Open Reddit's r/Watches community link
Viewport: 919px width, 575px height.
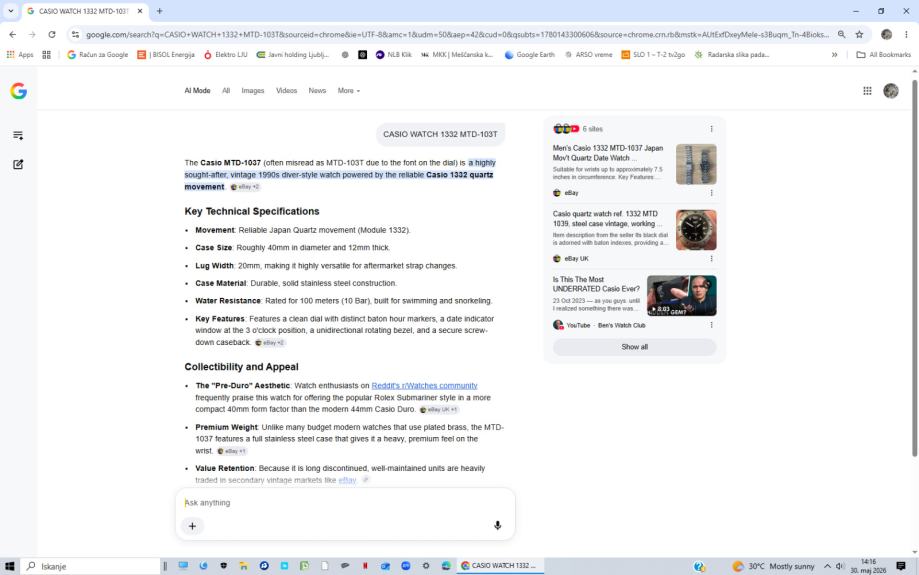pos(424,386)
